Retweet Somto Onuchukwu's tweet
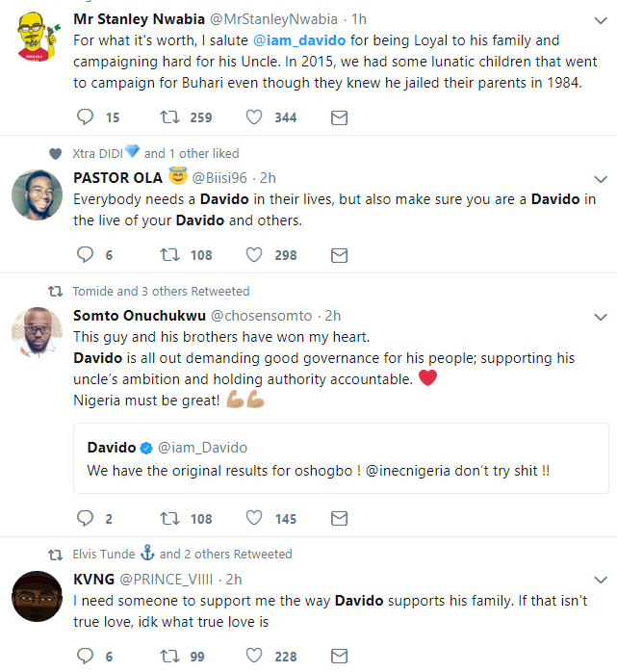 (x=168, y=519)
